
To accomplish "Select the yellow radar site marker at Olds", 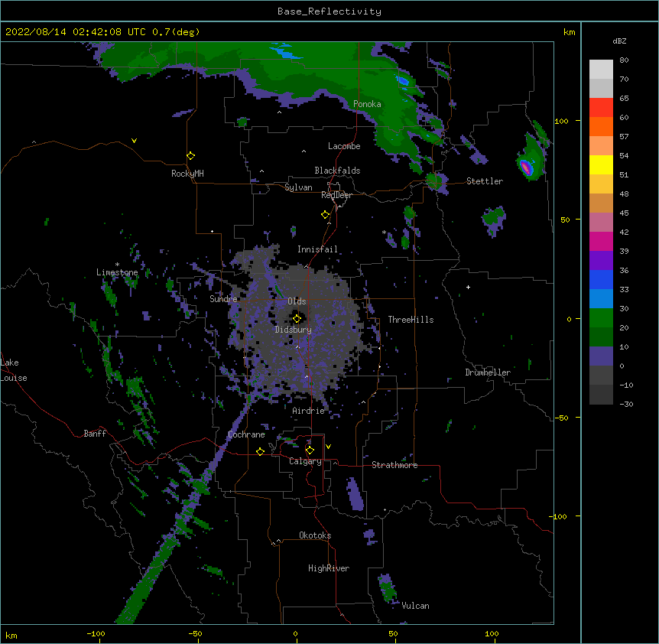I will tap(297, 318).
